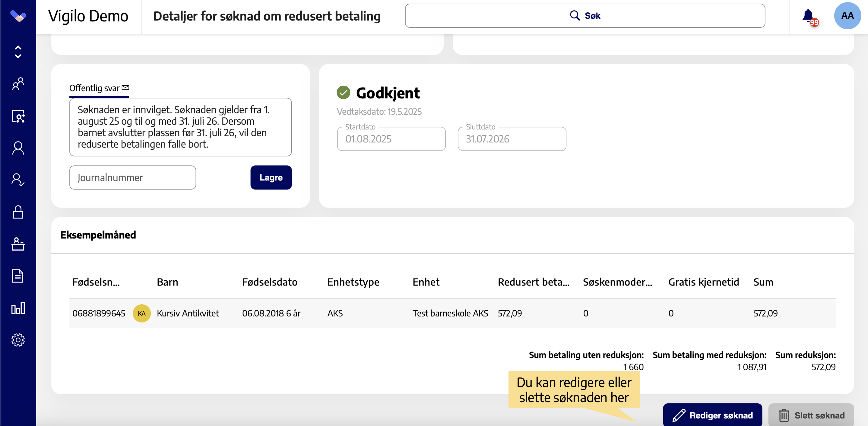
Task: Click the Søk search field
Action: [585, 16]
